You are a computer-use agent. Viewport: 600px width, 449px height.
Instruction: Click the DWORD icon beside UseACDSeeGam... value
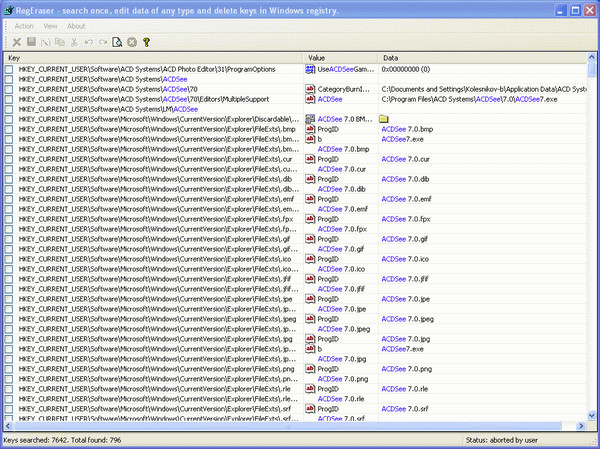(310, 69)
